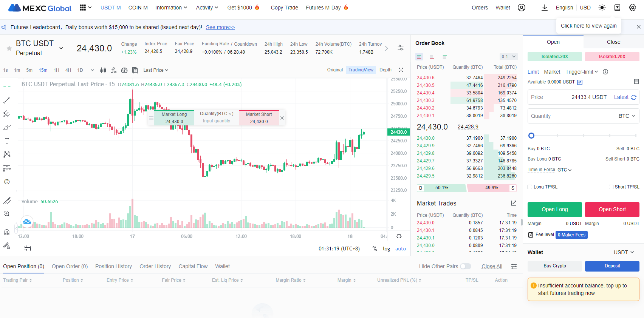
Task: Select Market order type tab
Action: (552, 72)
